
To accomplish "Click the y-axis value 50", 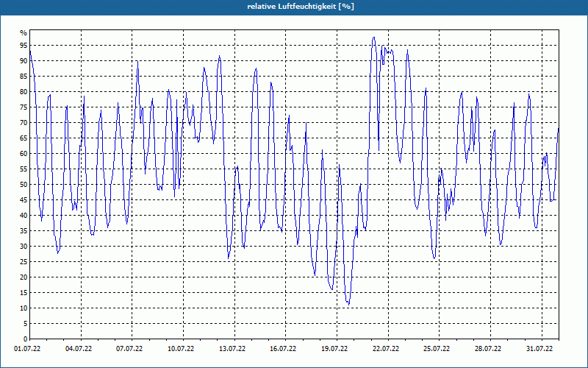I will pos(24,185).
